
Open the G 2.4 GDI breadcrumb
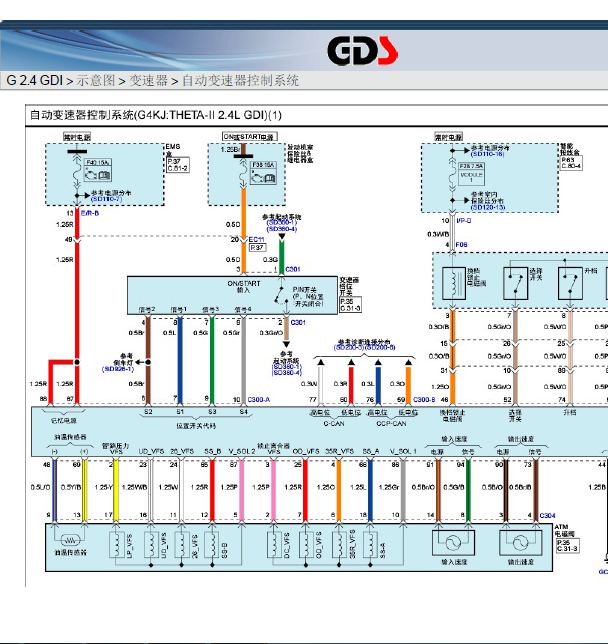[35, 80]
